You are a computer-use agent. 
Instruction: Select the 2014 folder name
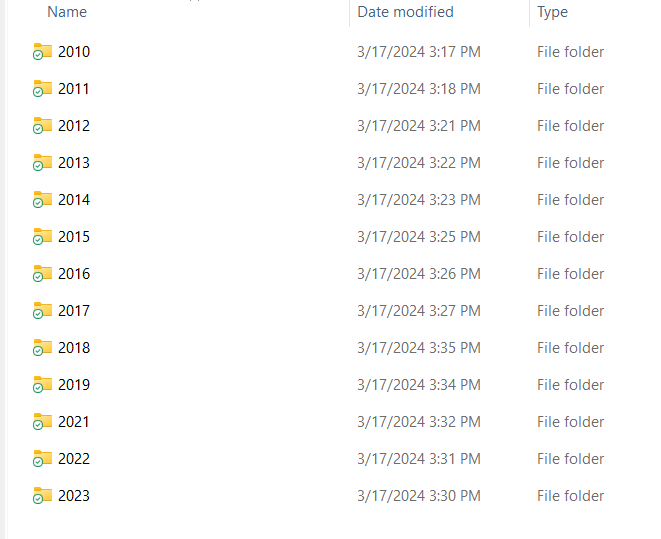coord(74,200)
